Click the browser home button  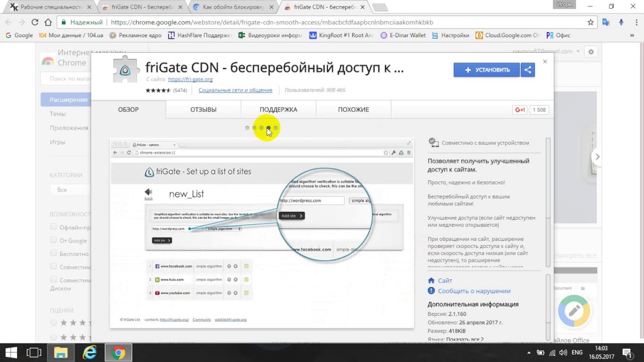48,22
